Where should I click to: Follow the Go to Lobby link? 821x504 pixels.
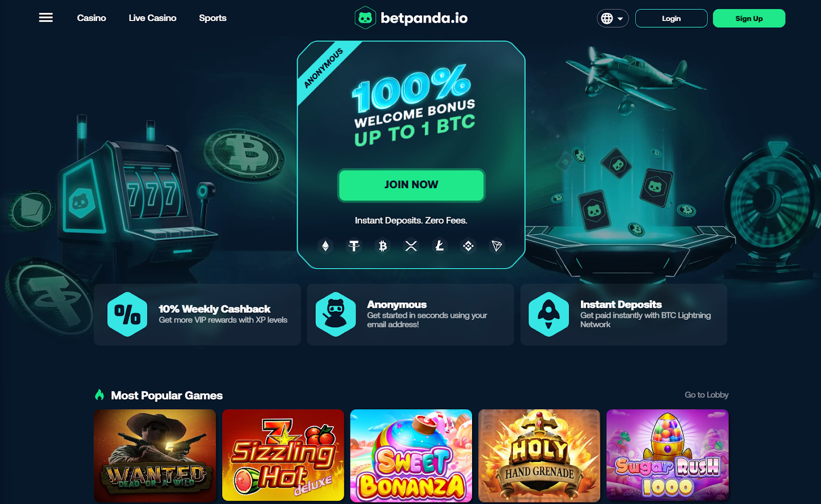tap(707, 395)
